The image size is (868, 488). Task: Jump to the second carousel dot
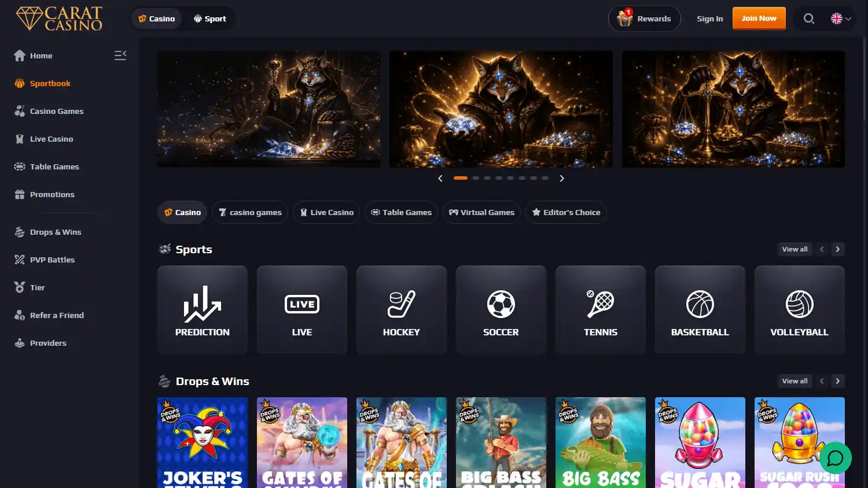coord(476,178)
